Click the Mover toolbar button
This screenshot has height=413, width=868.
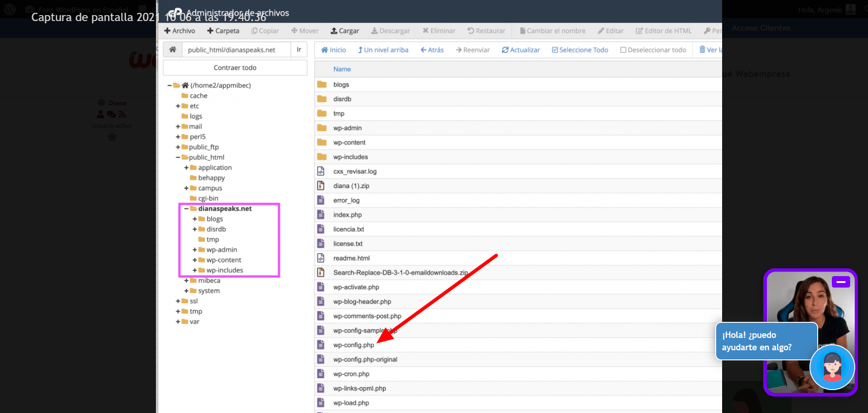[305, 31]
